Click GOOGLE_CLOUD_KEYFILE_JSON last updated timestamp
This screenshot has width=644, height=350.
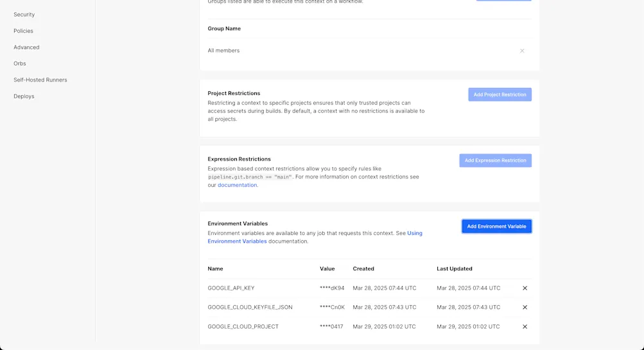click(469, 307)
